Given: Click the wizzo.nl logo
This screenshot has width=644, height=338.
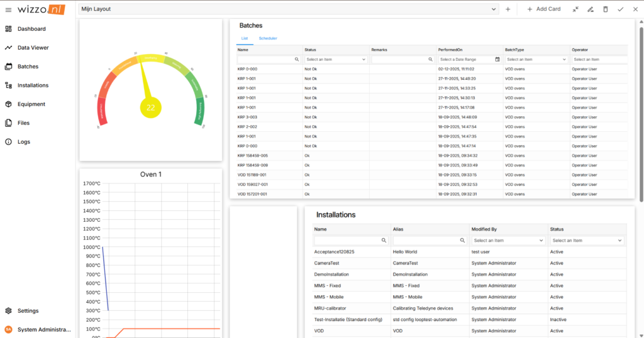Looking at the screenshot, I should (41, 9).
